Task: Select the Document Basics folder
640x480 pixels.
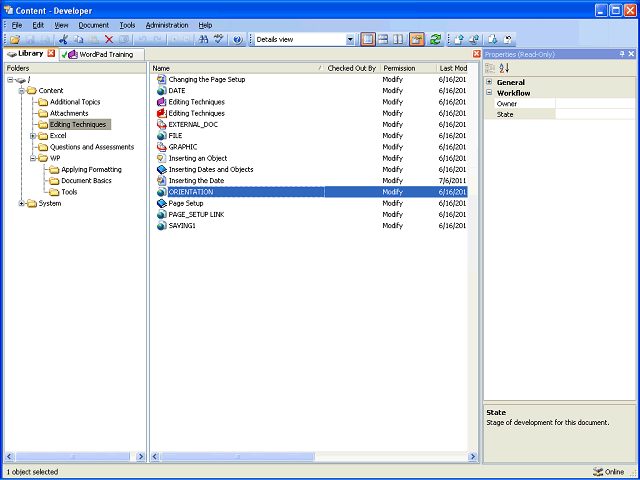Action: tap(86, 180)
